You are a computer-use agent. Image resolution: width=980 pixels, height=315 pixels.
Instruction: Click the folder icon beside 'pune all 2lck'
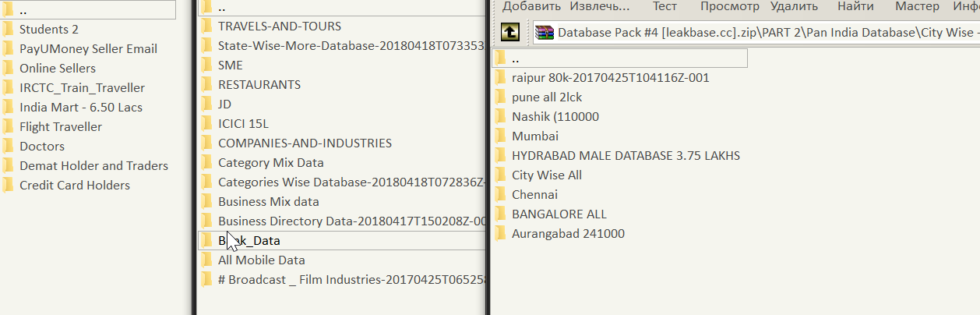click(x=500, y=97)
